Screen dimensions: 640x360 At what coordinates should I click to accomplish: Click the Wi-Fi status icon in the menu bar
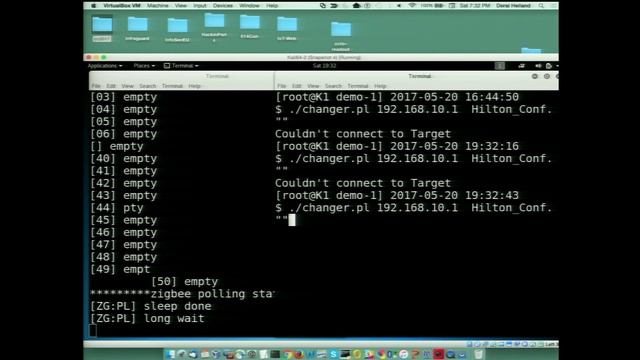pyautogui.click(x=412, y=6)
